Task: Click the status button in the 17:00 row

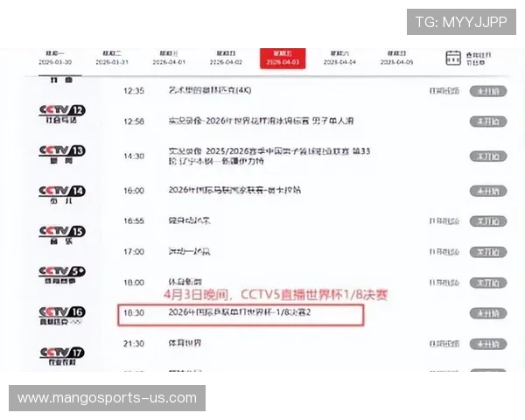Action: pyautogui.click(x=488, y=252)
